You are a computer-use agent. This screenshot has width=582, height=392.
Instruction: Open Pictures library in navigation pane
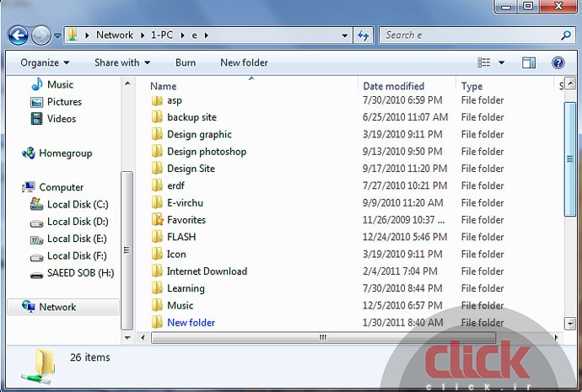point(56,102)
